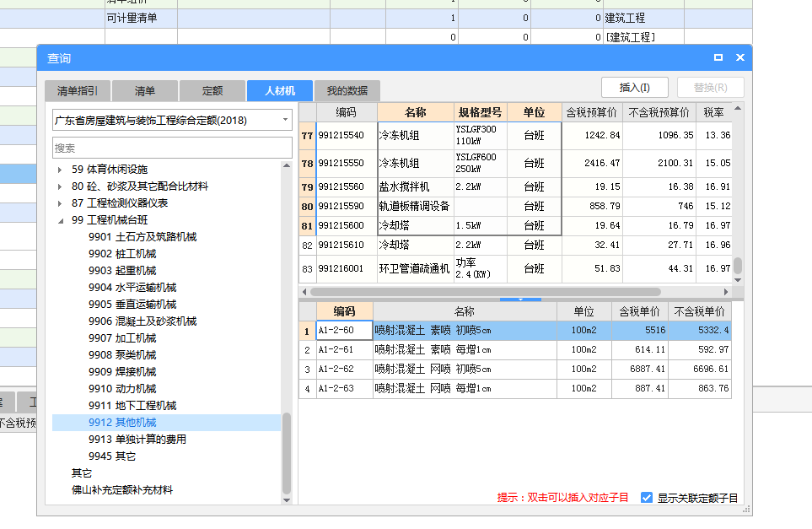
Task: Expand the 80 砼、砂浆及其它配合比材料 node
Action: click(x=60, y=186)
